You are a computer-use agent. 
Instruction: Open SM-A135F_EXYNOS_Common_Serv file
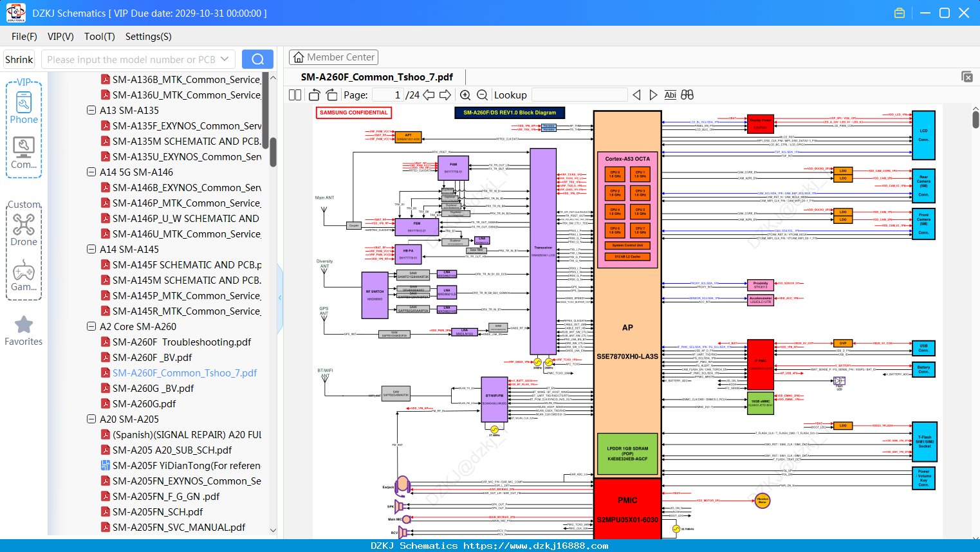click(187, 125)
